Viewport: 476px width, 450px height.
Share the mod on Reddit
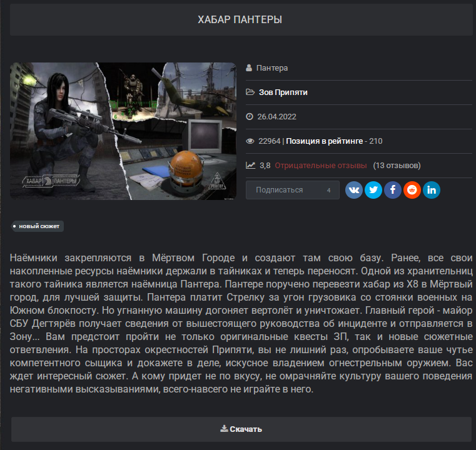pyautogui.click(x=412, y=190)
